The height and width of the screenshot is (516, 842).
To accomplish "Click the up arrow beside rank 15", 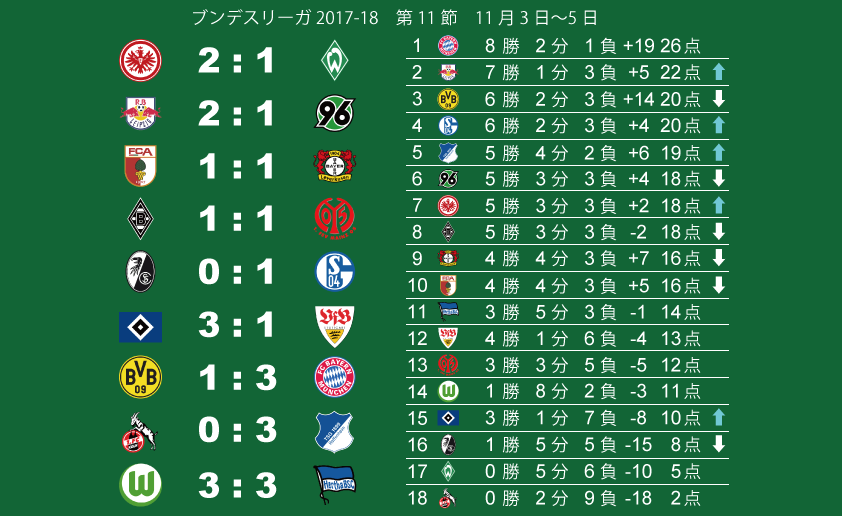I will point(718,418).
